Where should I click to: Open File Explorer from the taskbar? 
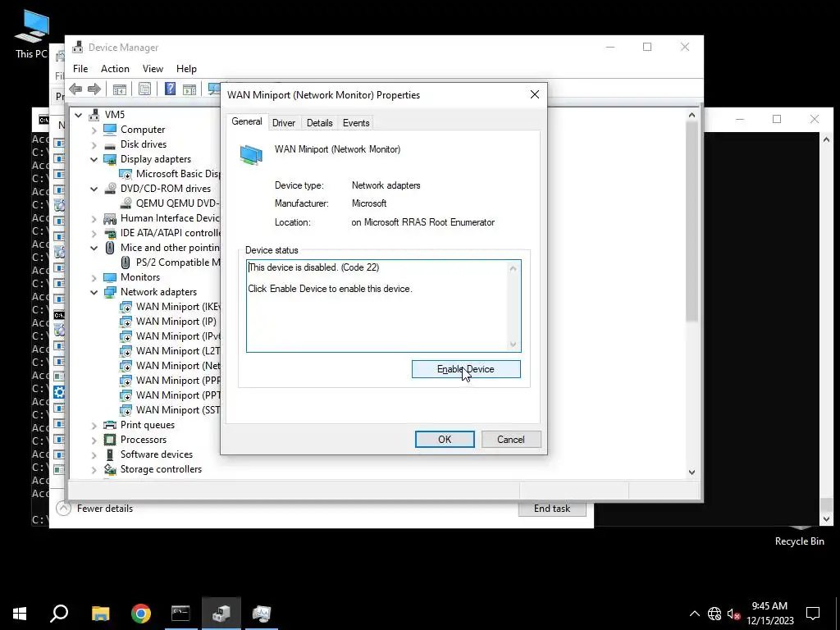[100, 614]
